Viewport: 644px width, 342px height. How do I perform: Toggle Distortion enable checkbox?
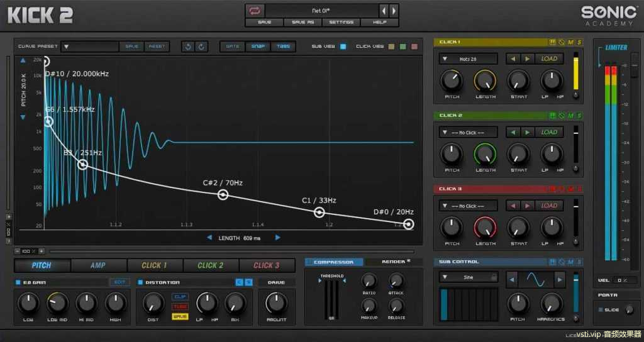140,282
